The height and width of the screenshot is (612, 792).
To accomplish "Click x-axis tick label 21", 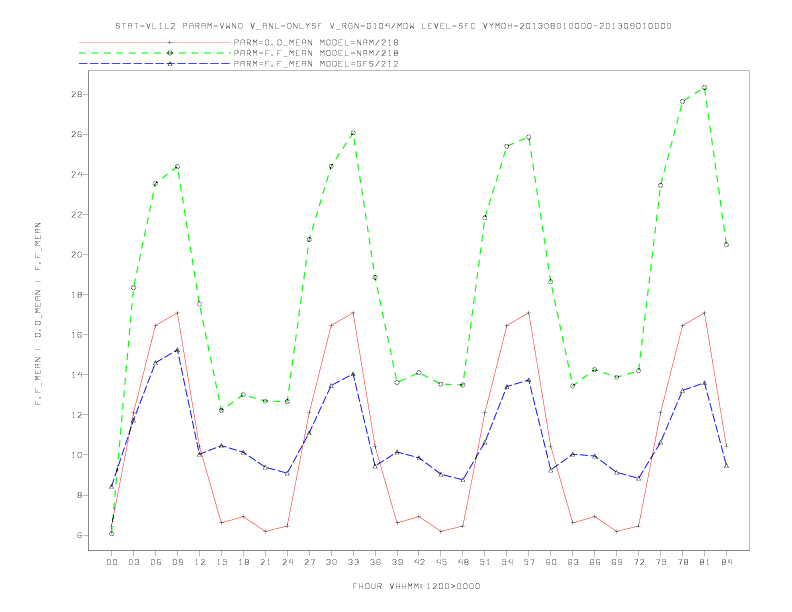I will [265, 562].
